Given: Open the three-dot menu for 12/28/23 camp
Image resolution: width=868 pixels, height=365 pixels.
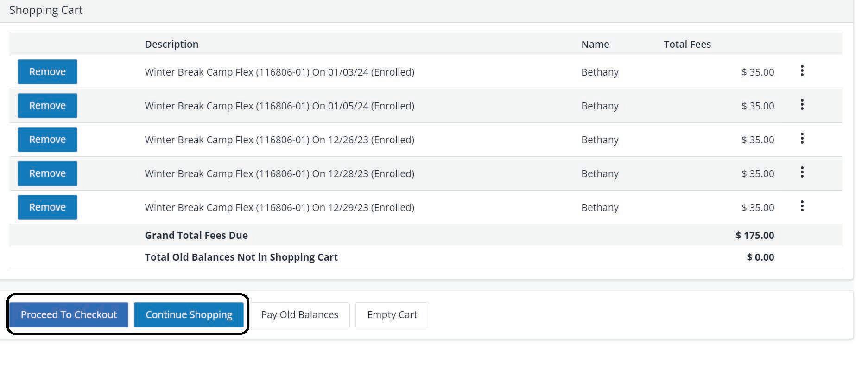Looking at the screenshot, I should pos(802,173).
